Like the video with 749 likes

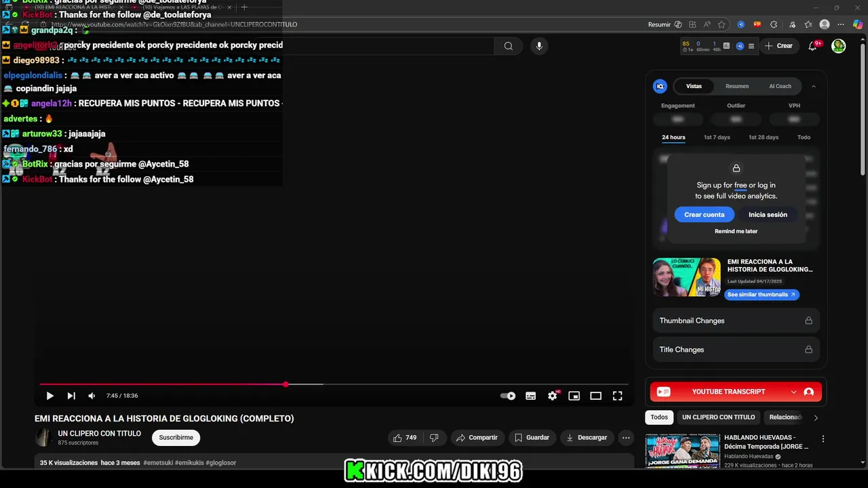coord(405,438)
